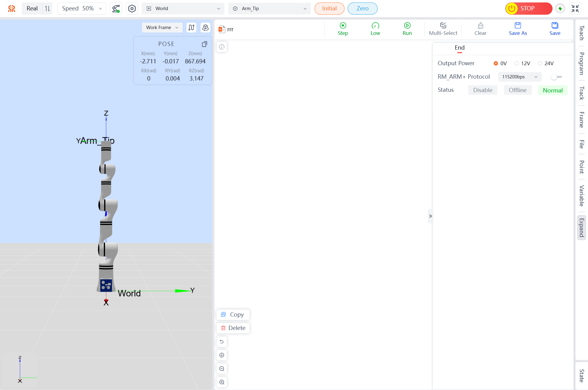
Task: Click the X(mm) value -2.711
Action: click(148, 62)
